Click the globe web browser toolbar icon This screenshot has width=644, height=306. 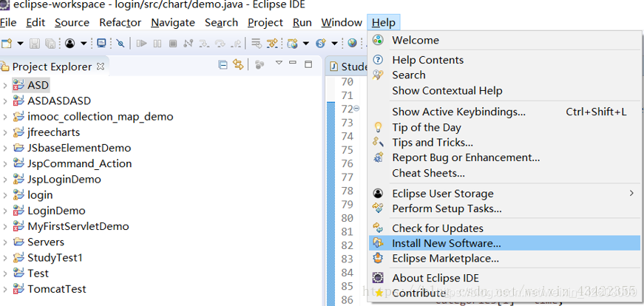(x=352, y=43)
